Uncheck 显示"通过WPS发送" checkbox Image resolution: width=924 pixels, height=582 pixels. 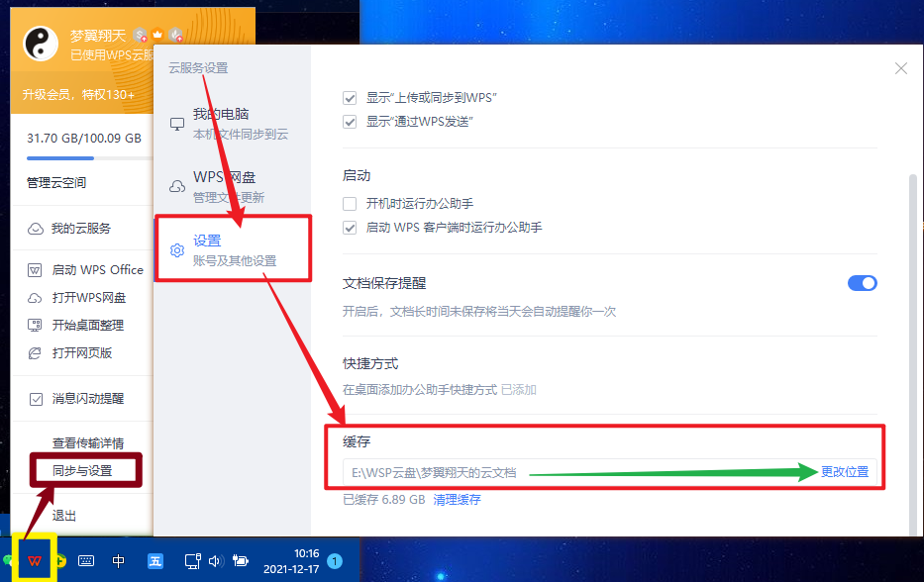pyautogui.click(x=350, y=122)
